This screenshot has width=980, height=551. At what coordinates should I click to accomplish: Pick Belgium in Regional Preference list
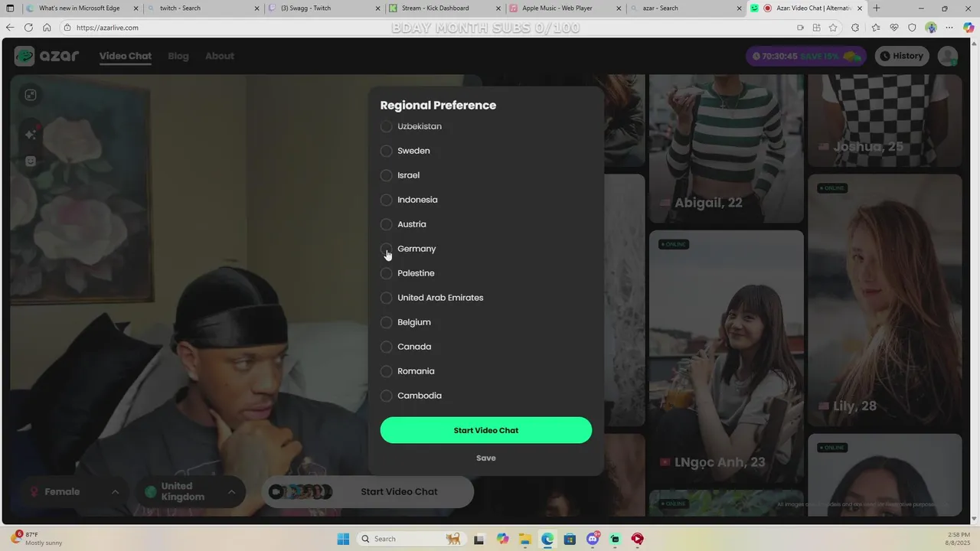tap(387, 322)
